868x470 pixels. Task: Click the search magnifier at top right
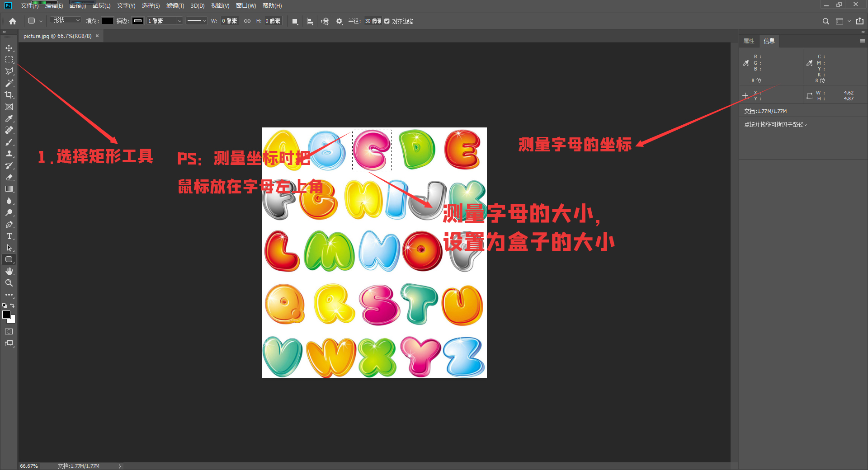click(826, 21)
